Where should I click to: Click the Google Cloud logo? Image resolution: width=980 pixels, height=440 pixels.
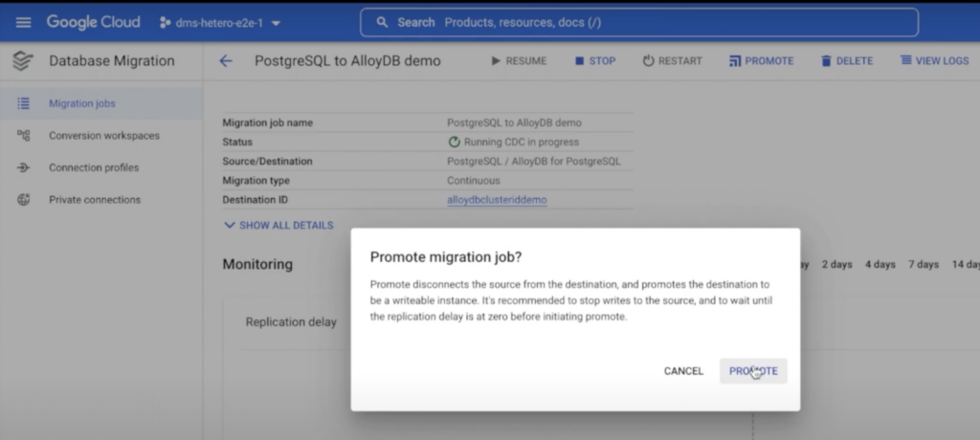[93, 23]
